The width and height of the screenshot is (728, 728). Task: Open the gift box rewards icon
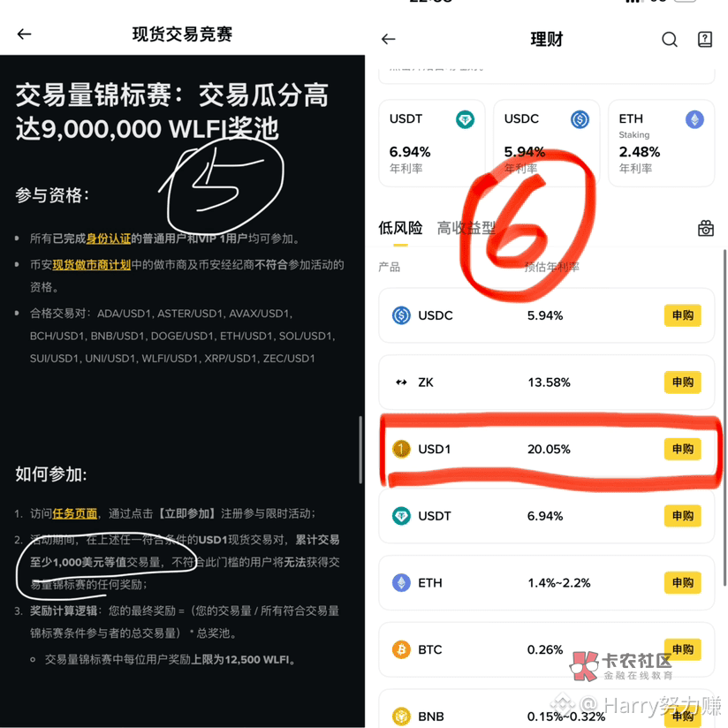pyautogui.click(x=705, y=228)
